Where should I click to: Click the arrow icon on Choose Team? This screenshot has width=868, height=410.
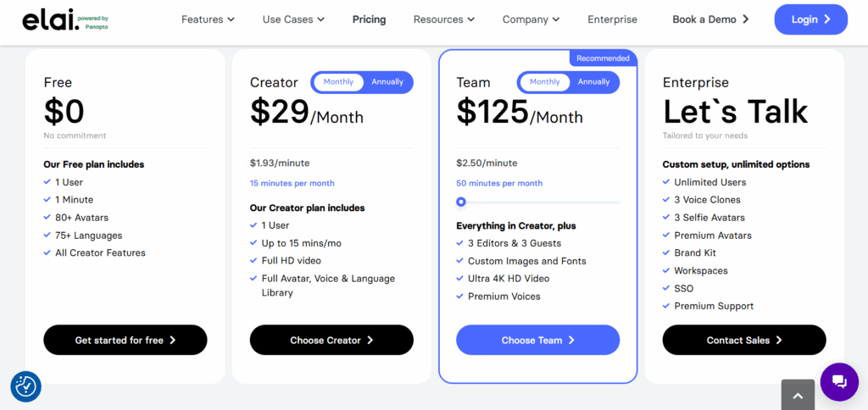pos(571,341)
